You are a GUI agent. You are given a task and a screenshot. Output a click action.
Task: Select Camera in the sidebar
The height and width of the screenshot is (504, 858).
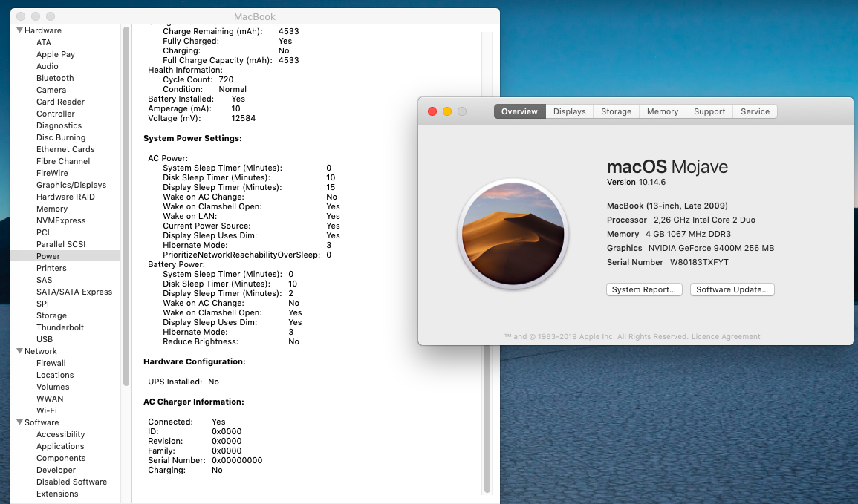[51, 91]
